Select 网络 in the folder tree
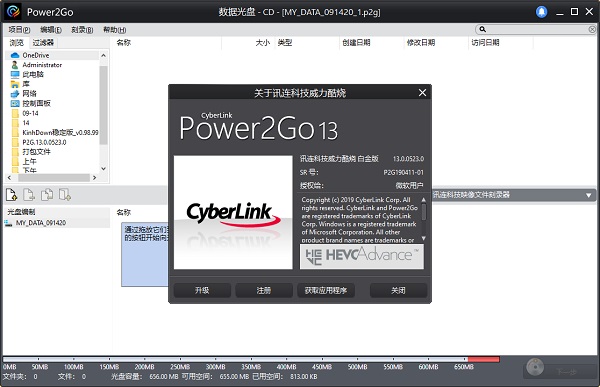Image resolution: width=600 pixels, height=387 pixels. pos(29,93)
